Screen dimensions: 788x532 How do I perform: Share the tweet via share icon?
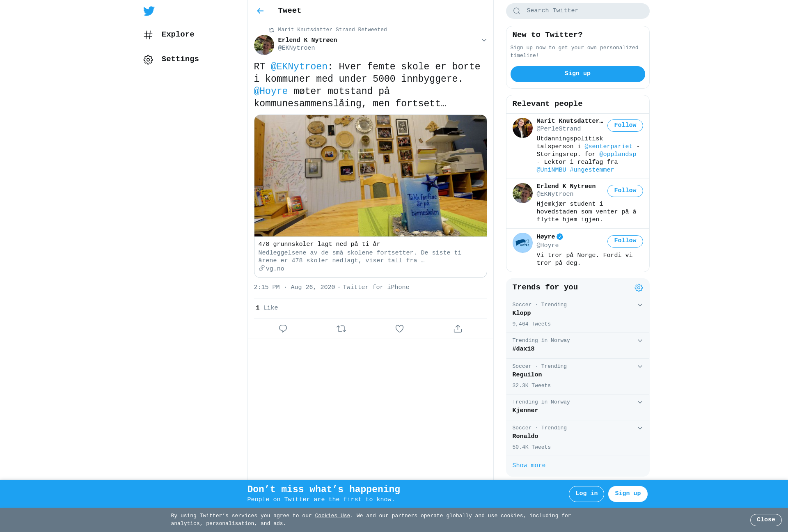tap(458, 329)
